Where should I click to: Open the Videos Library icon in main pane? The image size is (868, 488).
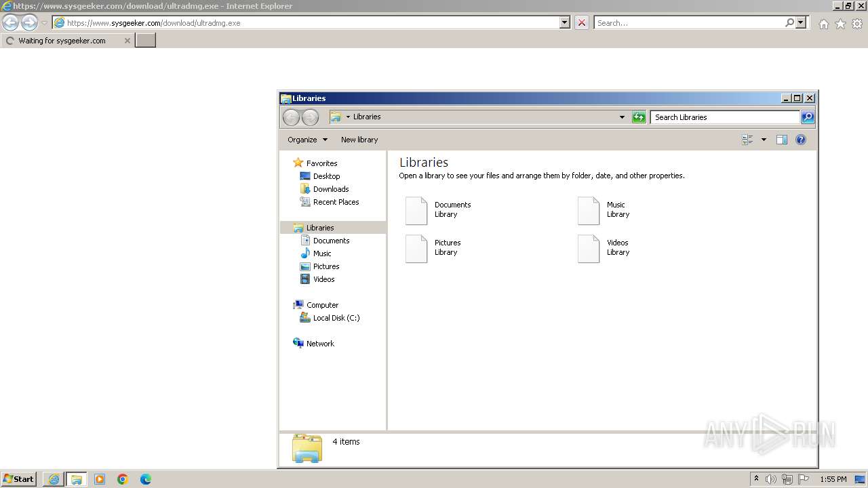point(589,249)
